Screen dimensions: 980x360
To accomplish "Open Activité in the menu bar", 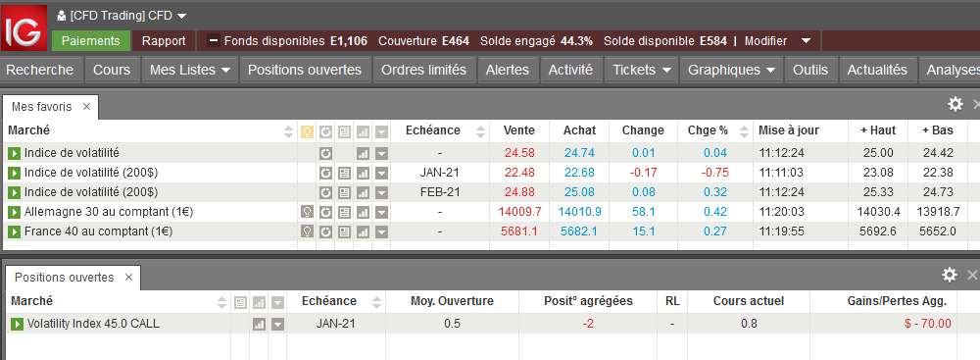I will [x=570, y=70].
